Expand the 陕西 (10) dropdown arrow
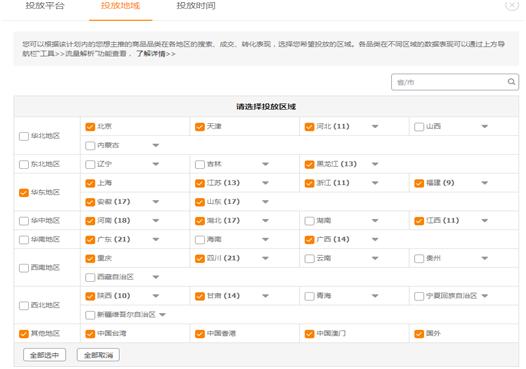Viewport: 526px width, 369px height. pyautogui.click(x=156, y=296)
